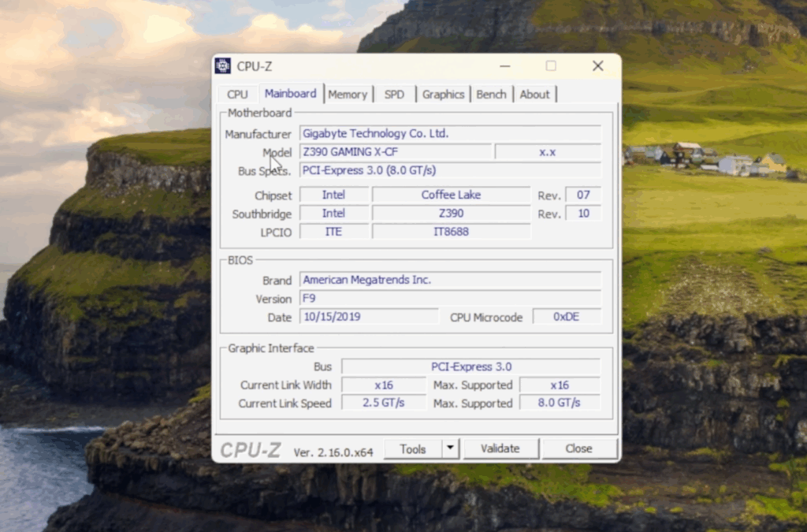The width and height of the screenshot is (807, 532).
Task: Switch to the CPU tab
Action: click(x=237, y=94)
